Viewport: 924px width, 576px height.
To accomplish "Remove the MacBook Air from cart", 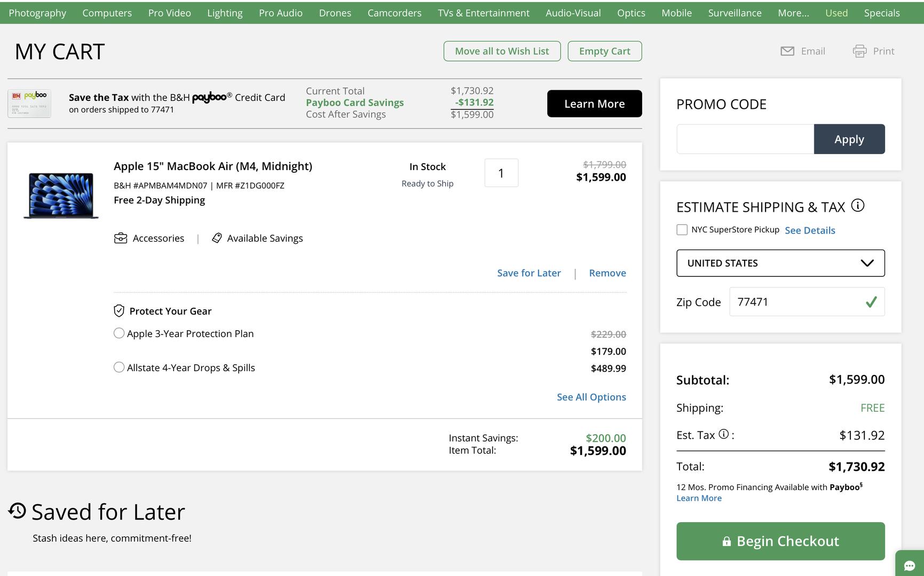I will (x=607, y=273).
